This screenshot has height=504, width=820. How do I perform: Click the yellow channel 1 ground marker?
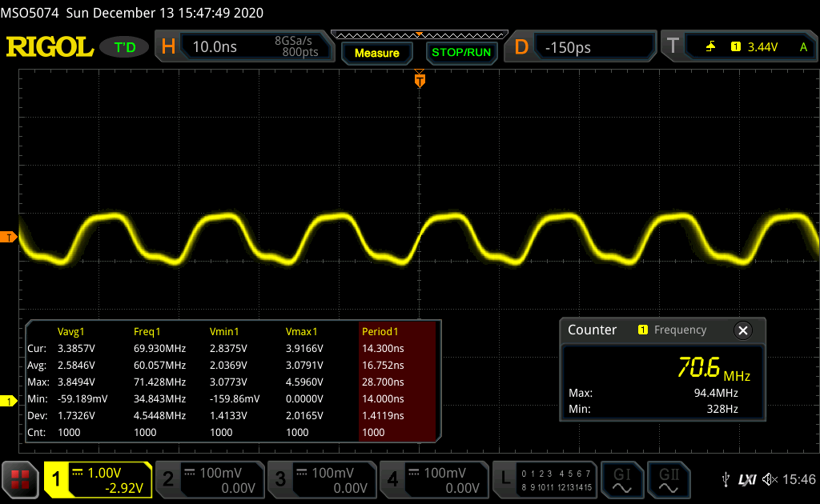9,400
